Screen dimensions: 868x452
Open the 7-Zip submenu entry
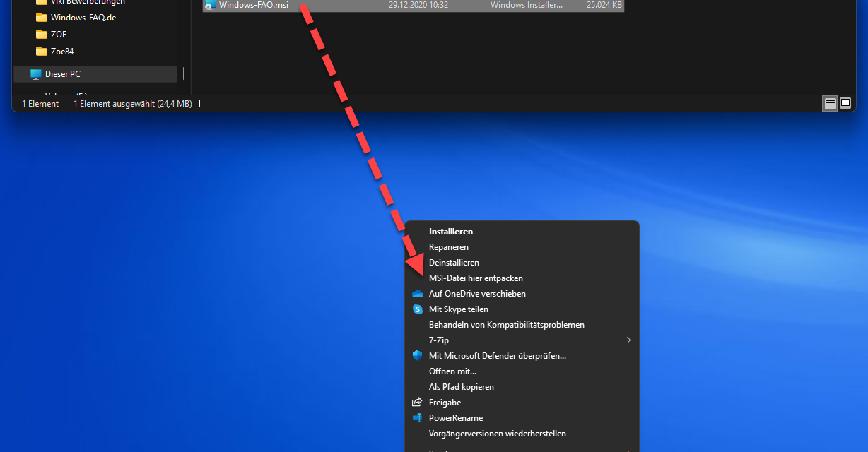tap(522, 340)
